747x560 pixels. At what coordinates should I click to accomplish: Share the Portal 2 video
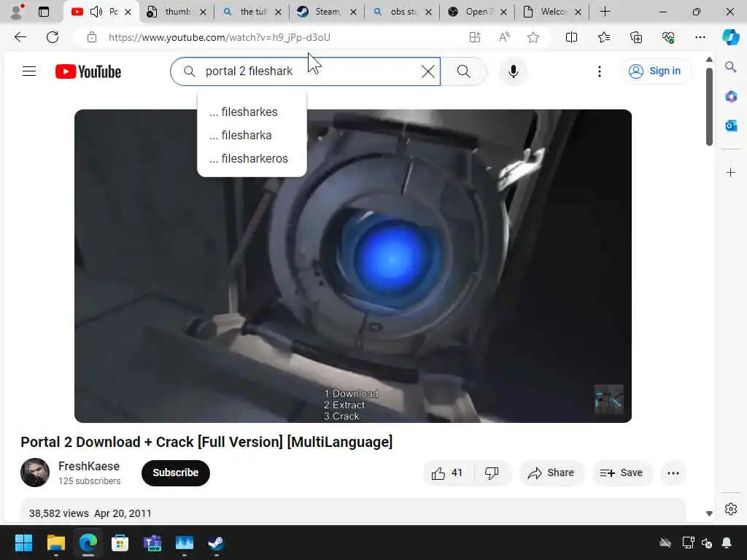pyautogui.click(x=551, y=472)
